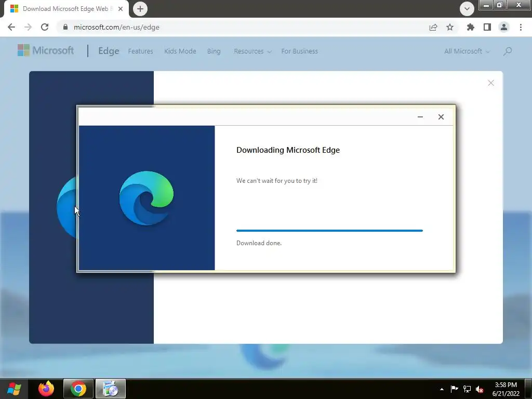This screenshot has width=532, height=399.
Task: Bookmark this page with the star icon
Action: coord(450,27)
